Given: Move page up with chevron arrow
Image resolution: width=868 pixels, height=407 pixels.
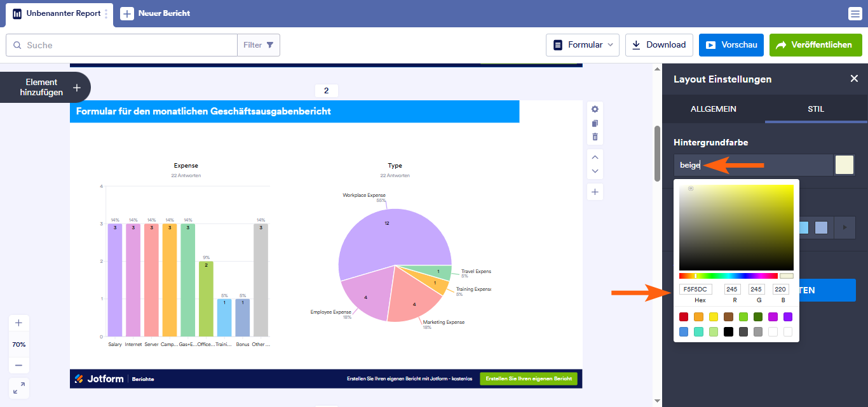Looking at the screenshot, I should pos(595,157).
